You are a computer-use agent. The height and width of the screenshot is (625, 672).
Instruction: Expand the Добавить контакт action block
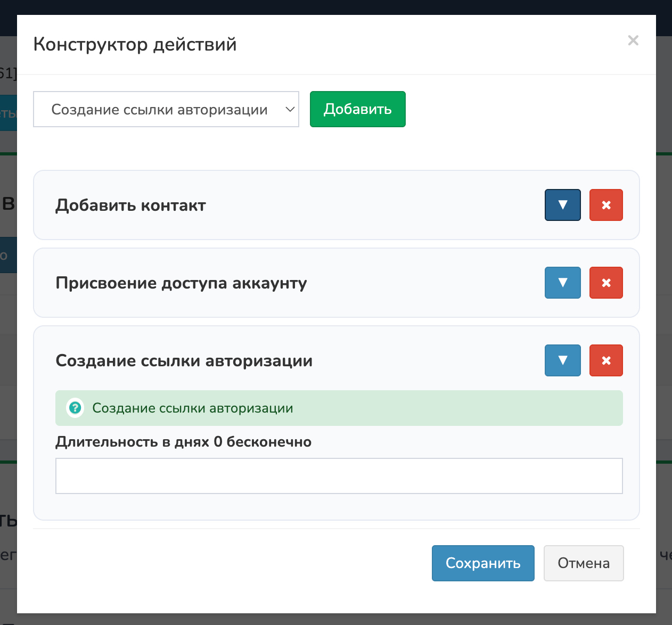[x=562, y=205]
